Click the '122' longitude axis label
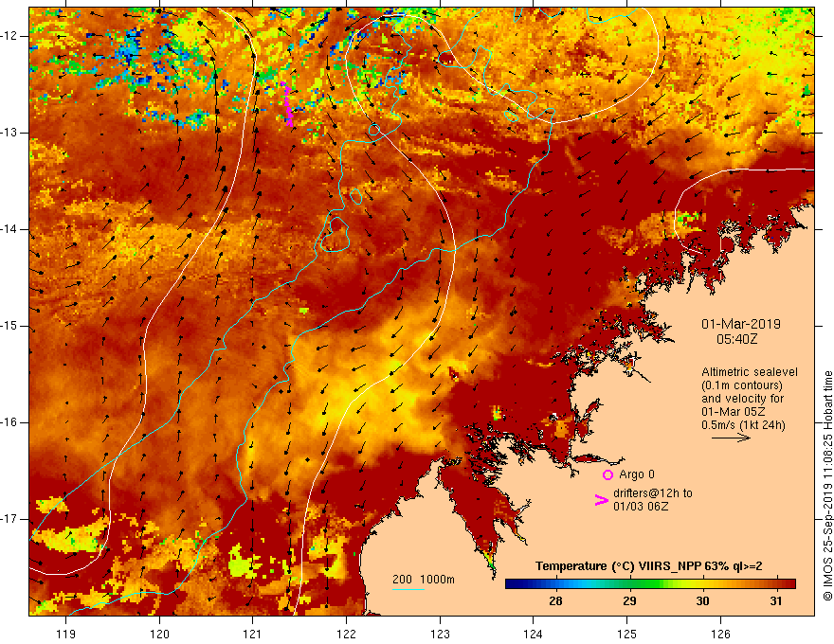834x644 pixels. point(346,634)
